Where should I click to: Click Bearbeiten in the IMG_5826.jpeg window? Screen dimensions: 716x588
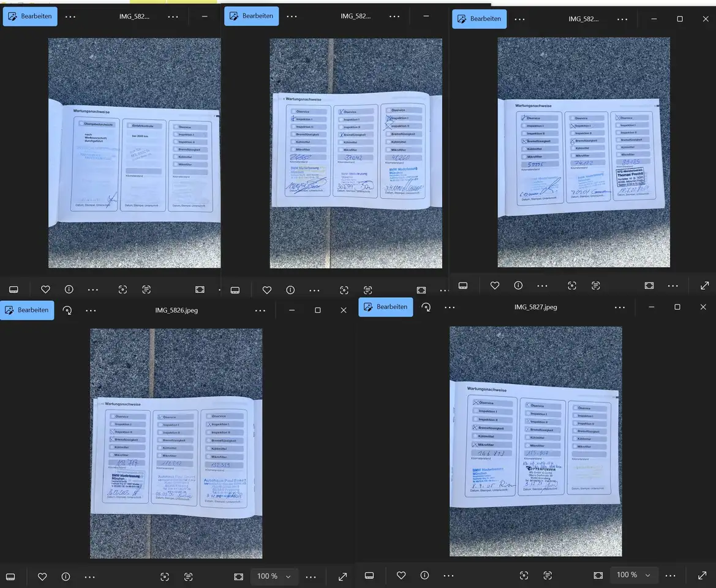[27, 311]
